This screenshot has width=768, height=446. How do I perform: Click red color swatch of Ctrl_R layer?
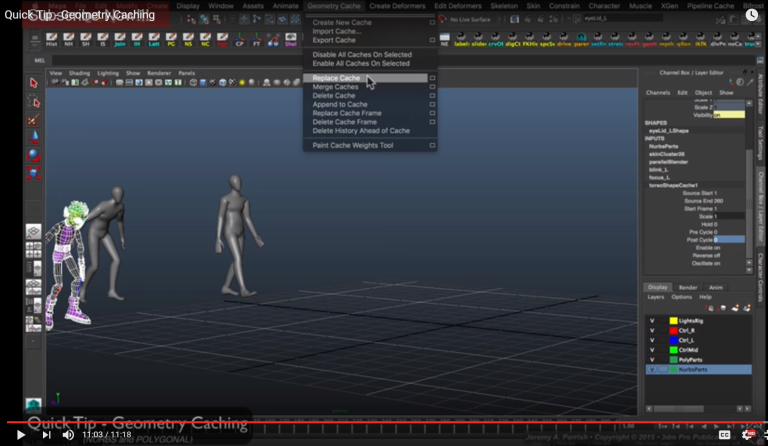673,330
